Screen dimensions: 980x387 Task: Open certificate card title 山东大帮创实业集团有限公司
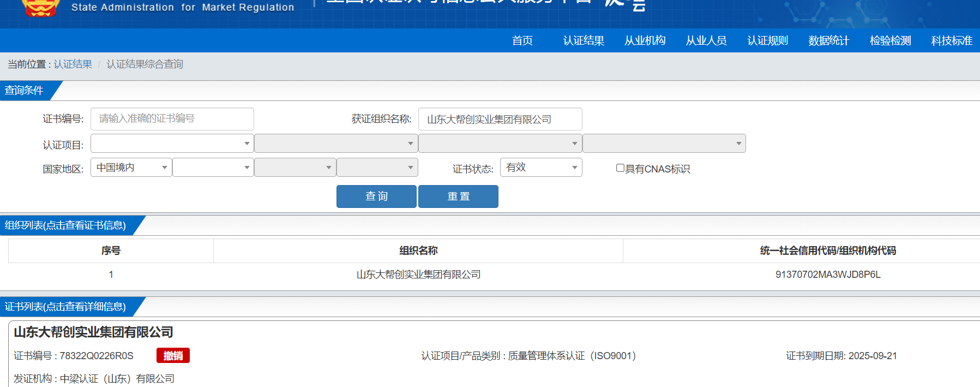point(93,332)
